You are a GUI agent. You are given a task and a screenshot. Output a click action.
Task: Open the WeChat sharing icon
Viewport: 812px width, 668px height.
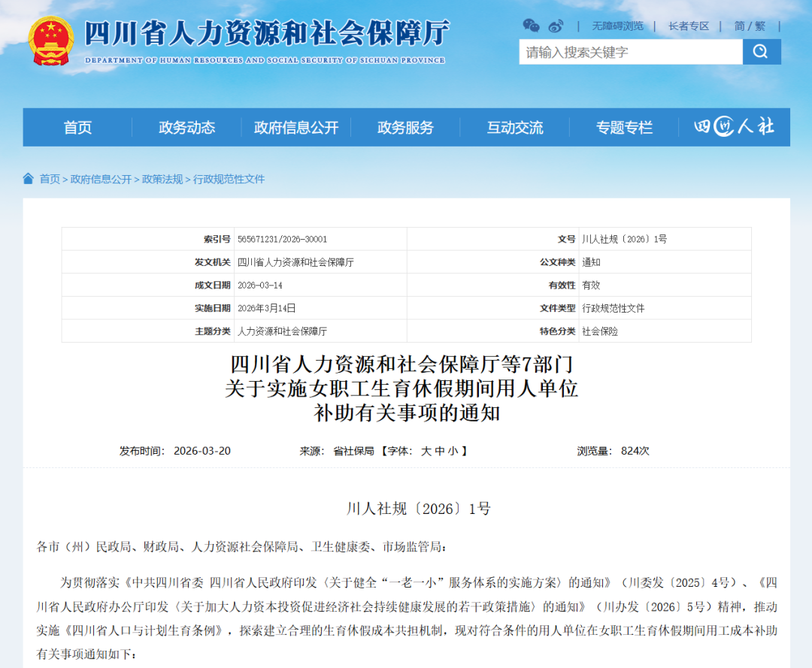pos(532,25)
